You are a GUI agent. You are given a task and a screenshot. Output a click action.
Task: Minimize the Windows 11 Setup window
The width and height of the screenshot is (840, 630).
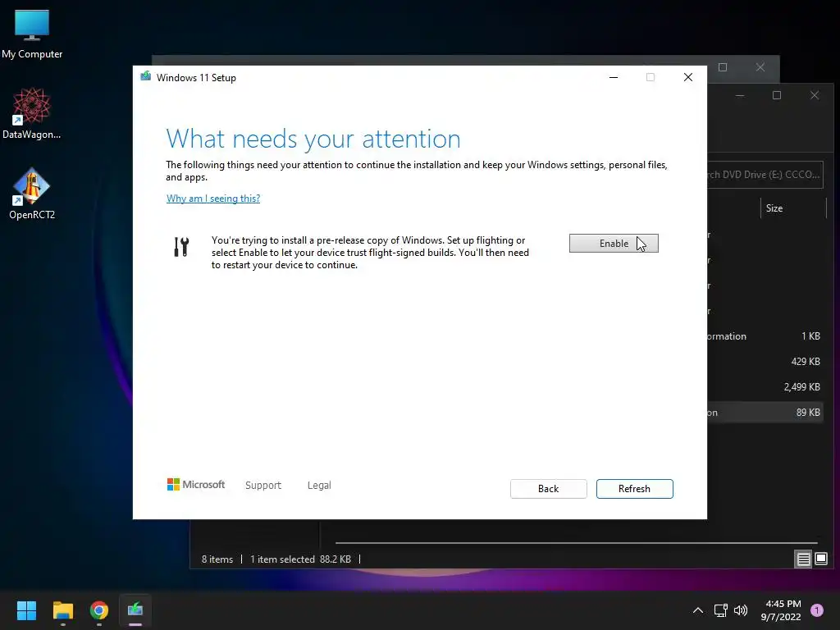pos(614,77)
